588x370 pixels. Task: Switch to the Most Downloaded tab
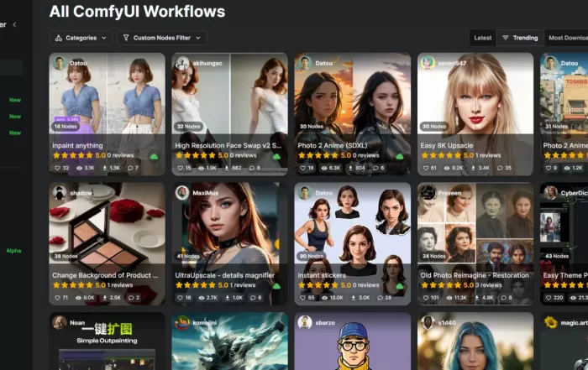coord(568,38)
